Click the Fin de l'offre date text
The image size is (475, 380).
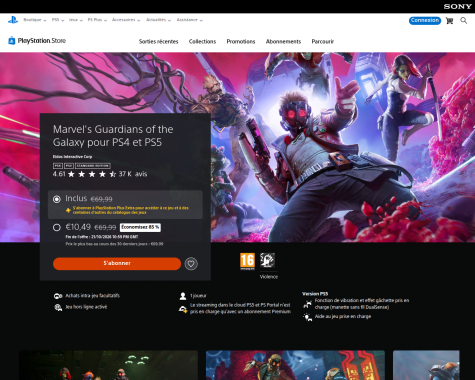click(x=102, y=237)
